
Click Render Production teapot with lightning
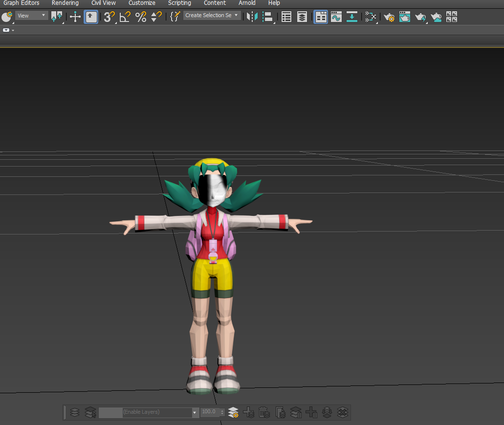pos(420,17)
